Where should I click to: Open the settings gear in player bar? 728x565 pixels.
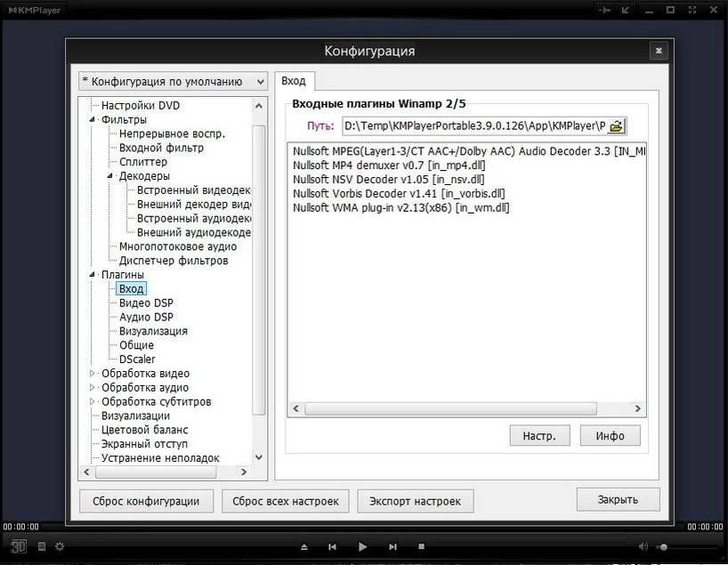point(60,546)
